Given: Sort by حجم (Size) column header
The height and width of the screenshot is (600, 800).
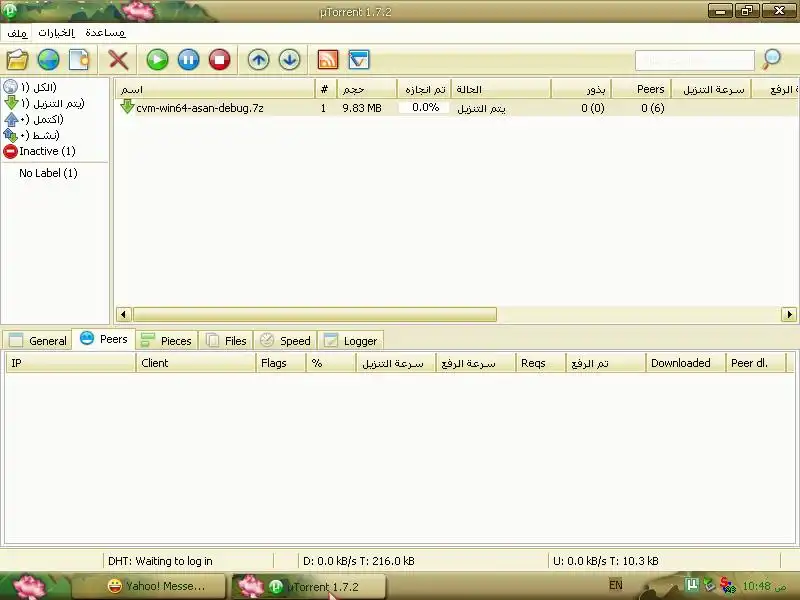Looking at the screenshot, I should click(x=366, y=89).
